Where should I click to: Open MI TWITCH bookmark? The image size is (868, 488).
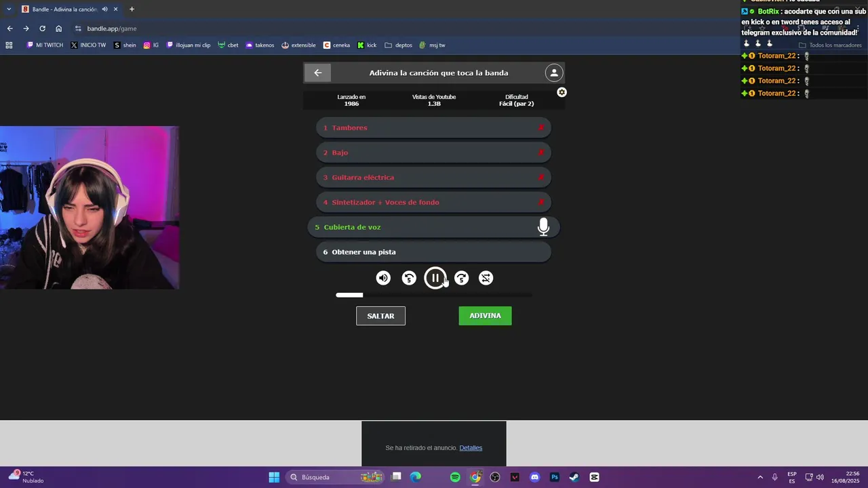[45, 45]
